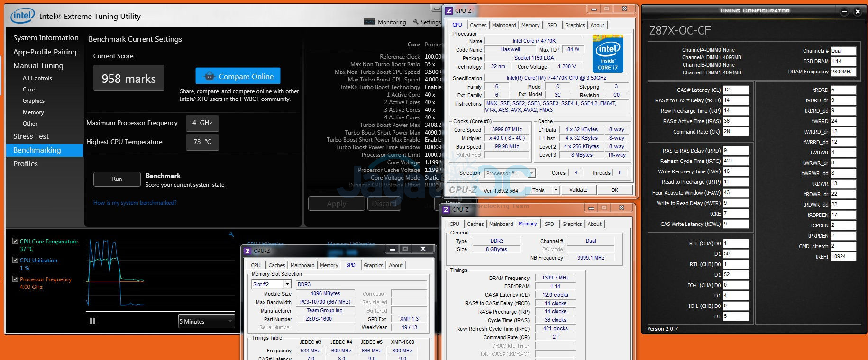Disable Processor Frequency monitoring checkbox
Viewport: 868px width, 360px height.
pos(16,279)
